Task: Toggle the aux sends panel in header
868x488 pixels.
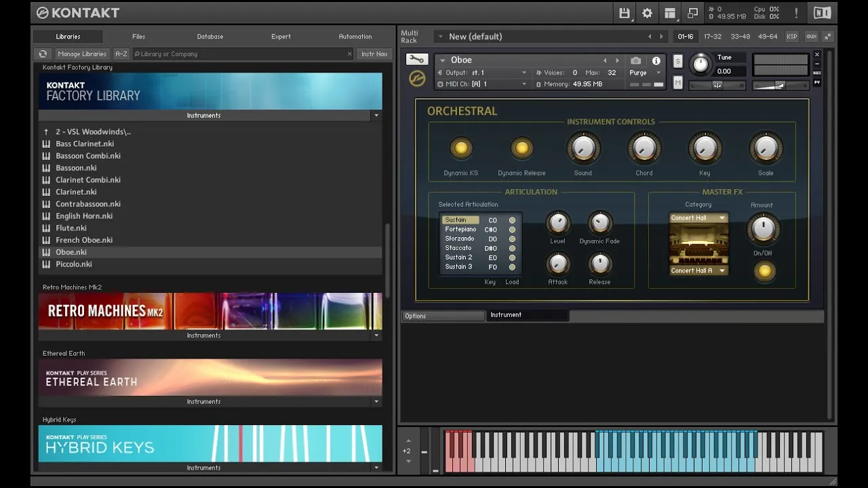Action: [x=811, y=37]
